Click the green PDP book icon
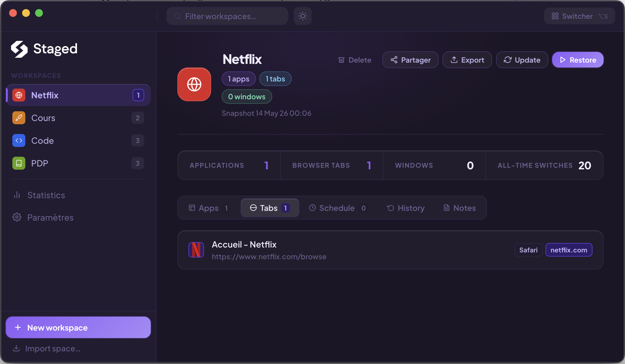625x364 pixels. click(19, 163)
